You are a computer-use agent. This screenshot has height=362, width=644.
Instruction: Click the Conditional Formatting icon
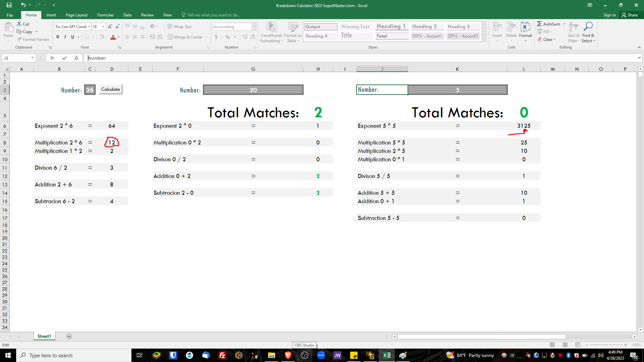pyautogui.click(x=271, y=27)
